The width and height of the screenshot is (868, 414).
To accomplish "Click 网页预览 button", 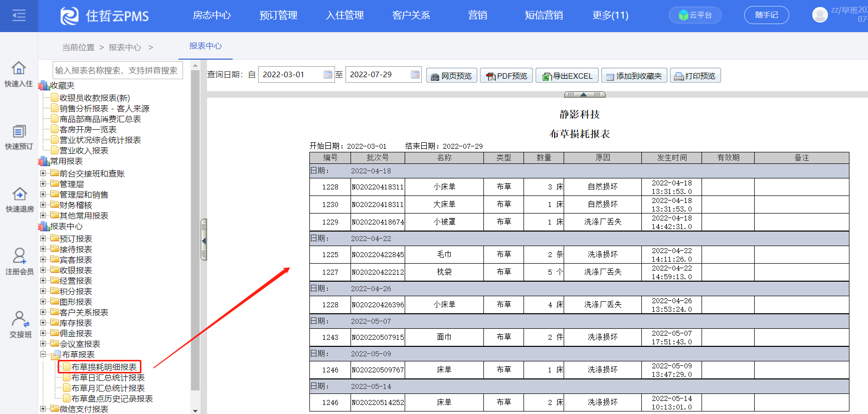I will click(452, 76).
